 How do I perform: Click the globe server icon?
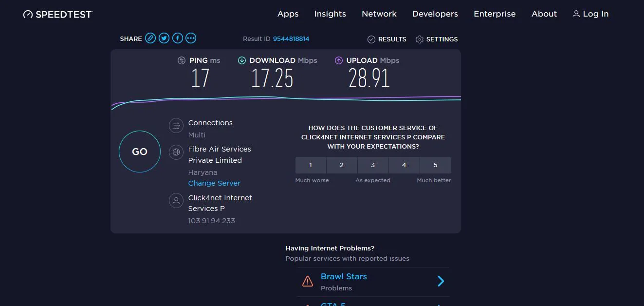pos(176,152)
